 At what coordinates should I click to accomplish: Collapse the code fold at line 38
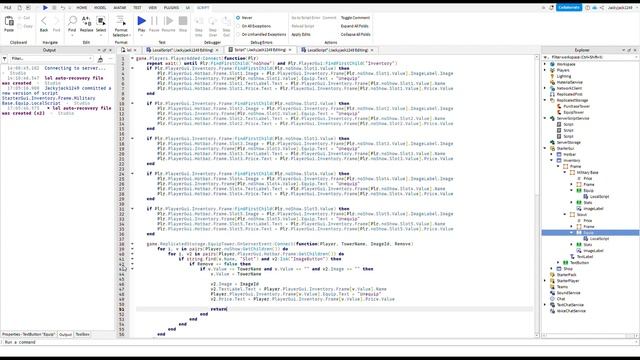(x=132, y=244)
